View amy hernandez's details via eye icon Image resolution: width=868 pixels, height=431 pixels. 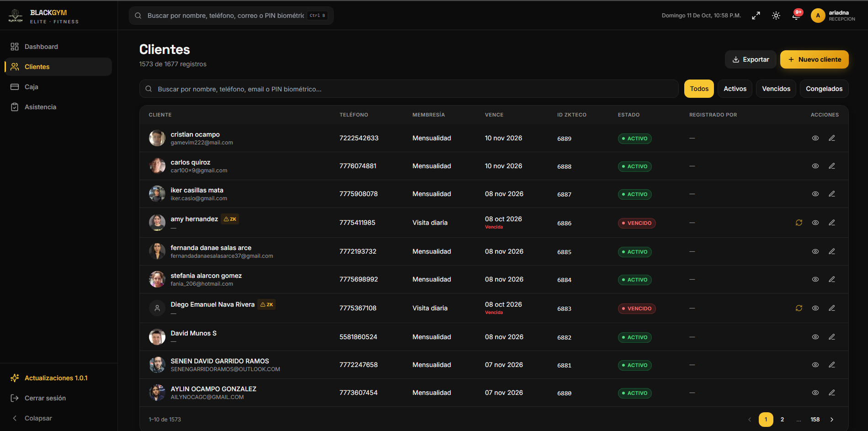815,223
